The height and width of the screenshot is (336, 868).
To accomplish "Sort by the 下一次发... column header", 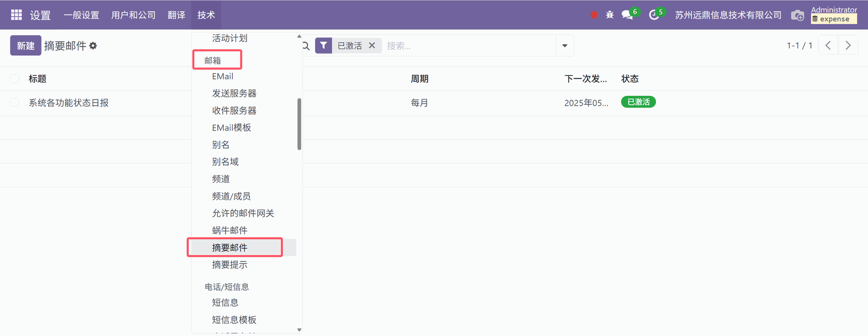I will coord(585,79).
